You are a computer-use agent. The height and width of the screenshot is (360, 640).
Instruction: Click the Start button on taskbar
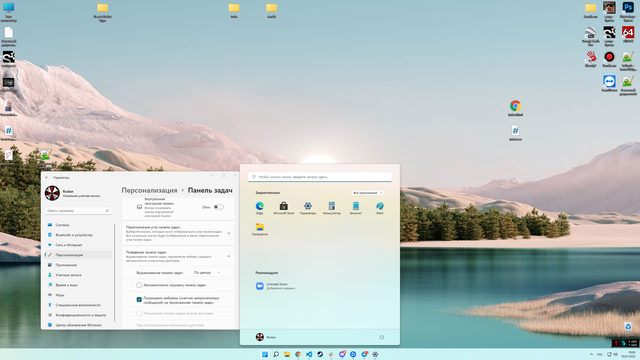(x=265, y=354)
